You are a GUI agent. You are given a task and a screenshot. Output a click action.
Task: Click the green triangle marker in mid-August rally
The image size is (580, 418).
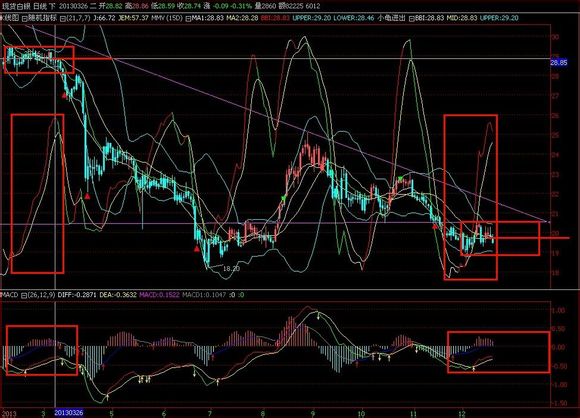(x=284, y=198)
